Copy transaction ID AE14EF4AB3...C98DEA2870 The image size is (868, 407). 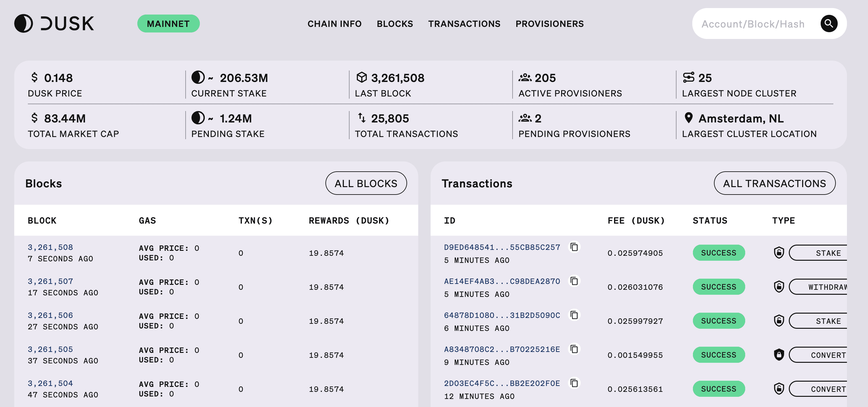[x=574, y=281]
